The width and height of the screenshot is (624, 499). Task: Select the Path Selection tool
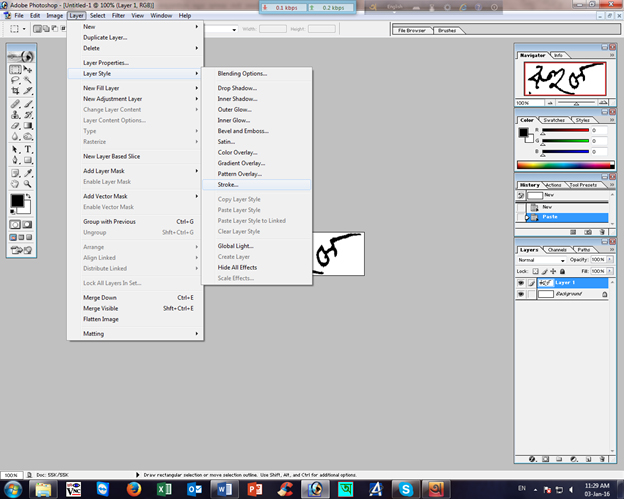(15, 150)
